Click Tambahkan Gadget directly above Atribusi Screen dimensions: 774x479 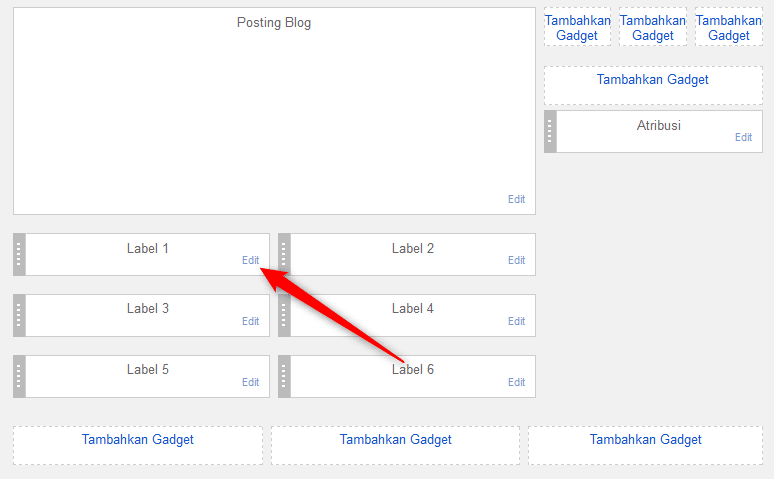pyautogui.click(x=652, y=80)
